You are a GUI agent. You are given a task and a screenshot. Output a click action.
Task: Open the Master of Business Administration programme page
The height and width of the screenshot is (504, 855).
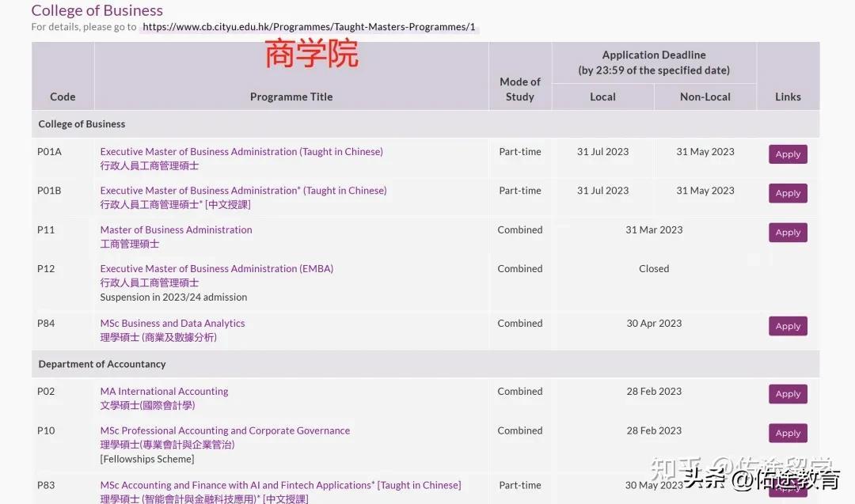click(176, 229)
